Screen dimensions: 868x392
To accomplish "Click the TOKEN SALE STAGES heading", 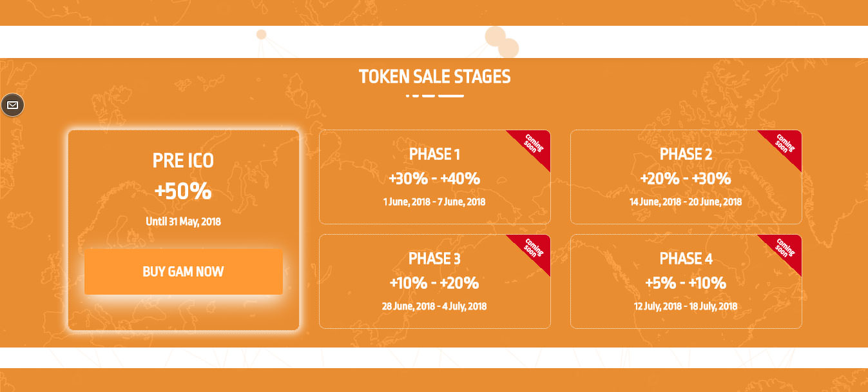I will (x=434, y=77).
